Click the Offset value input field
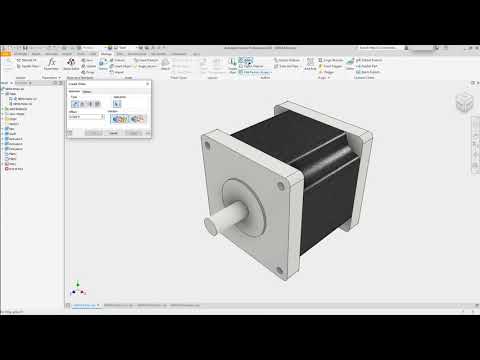 pyautogui.click(x=85, y=117)
